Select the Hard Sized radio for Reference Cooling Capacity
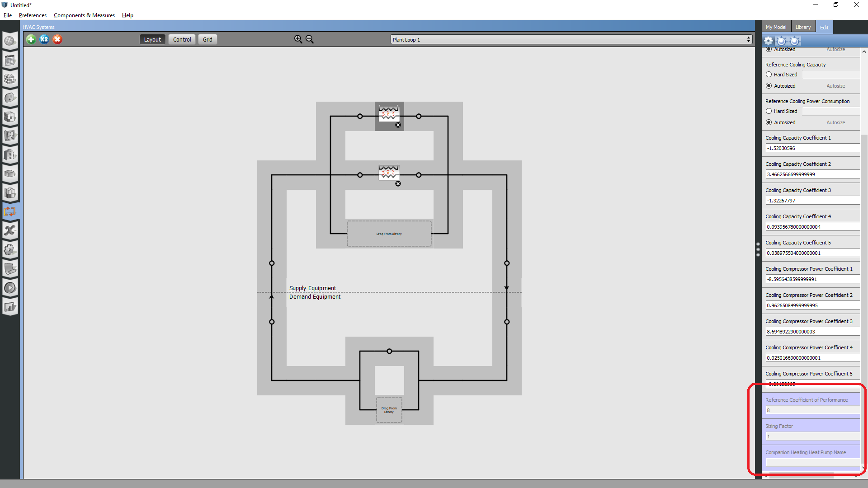 pos(769,75)
